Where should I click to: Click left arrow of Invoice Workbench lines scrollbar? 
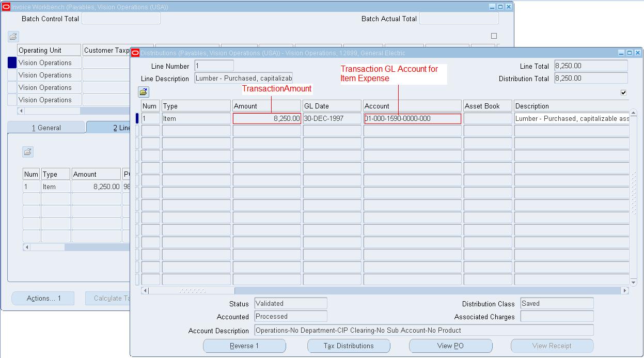pyautogui.click(x=26, y=247)
